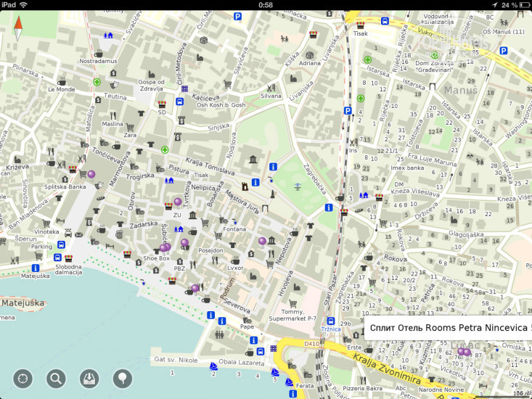This screenshot has height=399, width=532.
Task: Open the download maps button
Action: [89, 378]
